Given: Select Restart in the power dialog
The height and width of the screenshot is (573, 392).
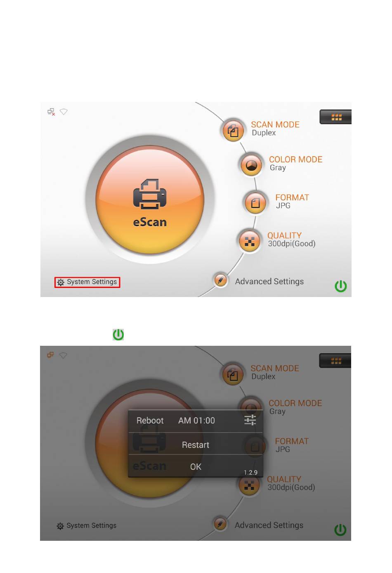Looking at the screenshot, I should click(196, 445).
